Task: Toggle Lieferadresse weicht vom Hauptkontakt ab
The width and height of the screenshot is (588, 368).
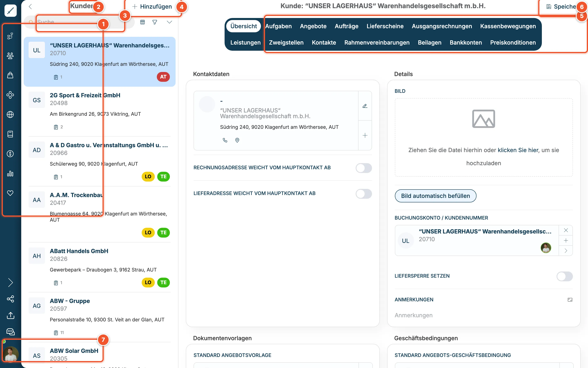Action: pyautogui.click(x=364, y=194)
